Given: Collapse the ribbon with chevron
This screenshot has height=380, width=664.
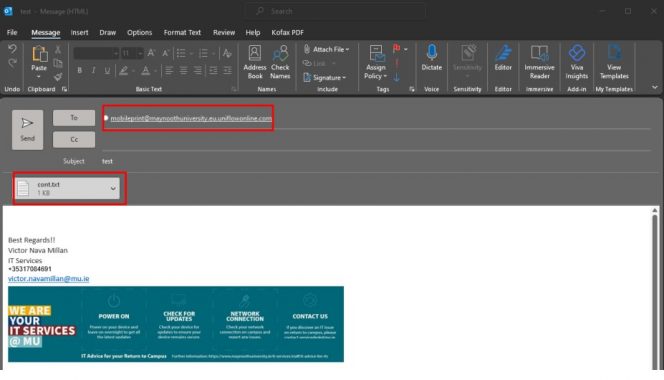Looking at the screenshot, I should click(655, 87).
